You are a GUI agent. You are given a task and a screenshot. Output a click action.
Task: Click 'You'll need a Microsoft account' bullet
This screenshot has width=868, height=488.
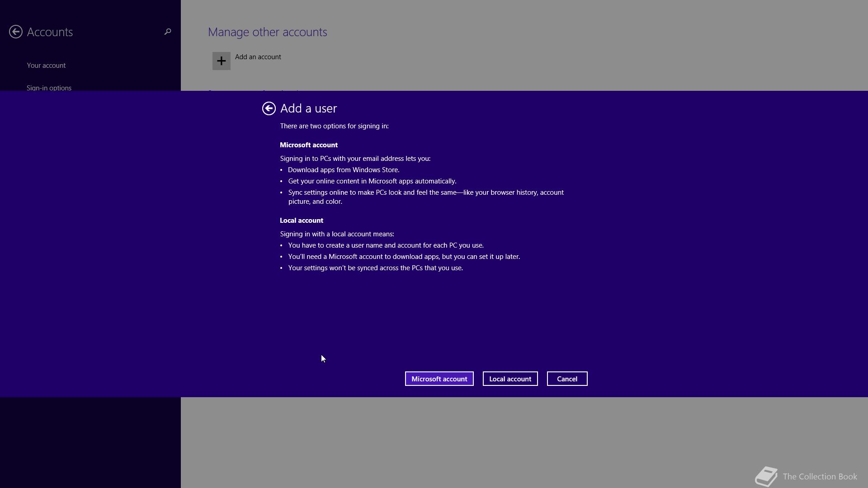[x=404, y=257]
